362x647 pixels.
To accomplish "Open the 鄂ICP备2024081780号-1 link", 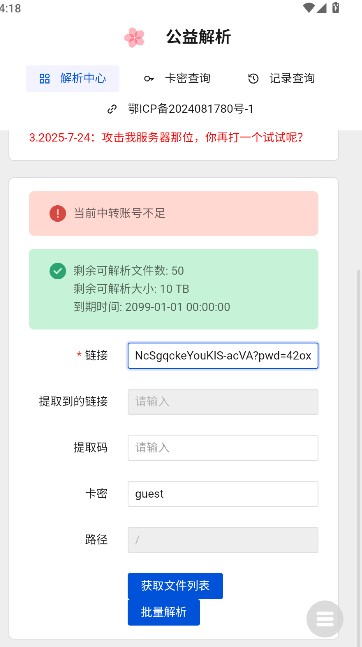I will (x=191, y=109).
